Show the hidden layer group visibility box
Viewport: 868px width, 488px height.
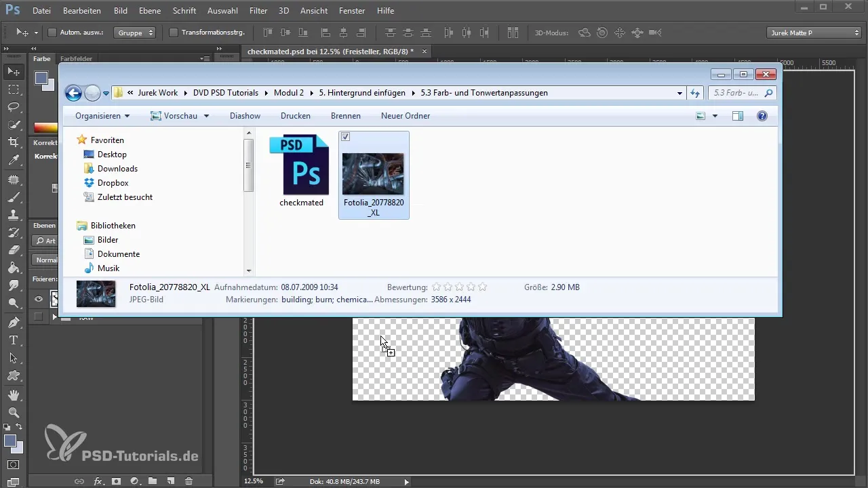pos(39,317)
